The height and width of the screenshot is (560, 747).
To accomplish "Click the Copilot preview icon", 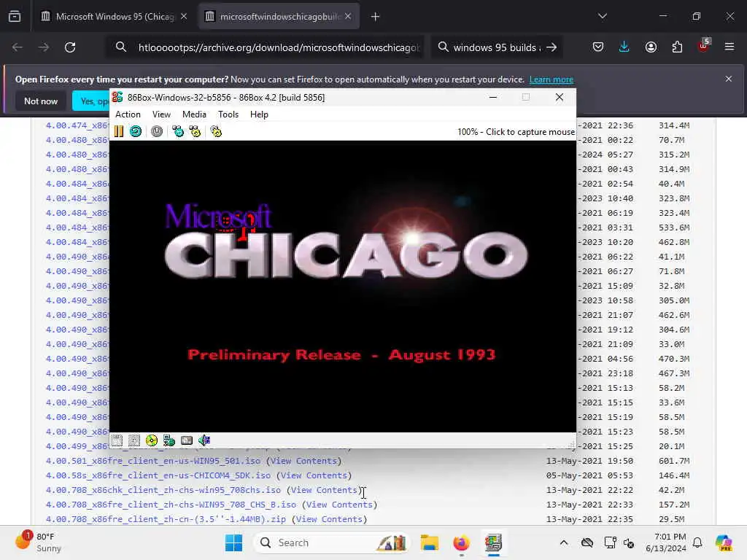I will click(724, 542).
